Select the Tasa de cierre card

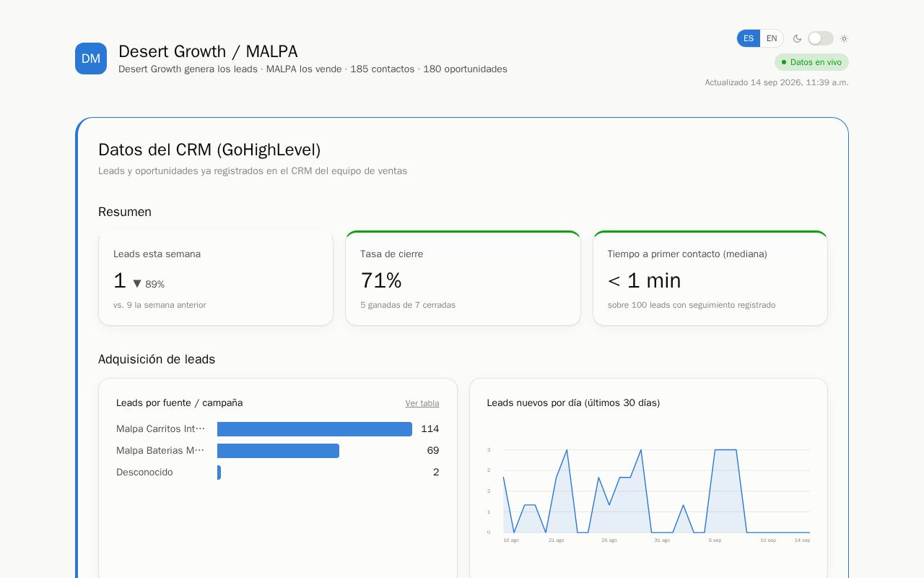463,278
